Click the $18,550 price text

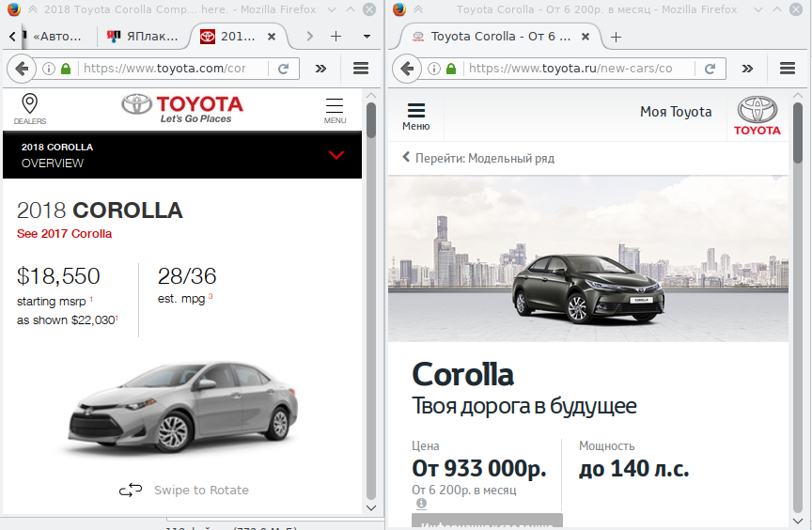click(x=58, y=276)
